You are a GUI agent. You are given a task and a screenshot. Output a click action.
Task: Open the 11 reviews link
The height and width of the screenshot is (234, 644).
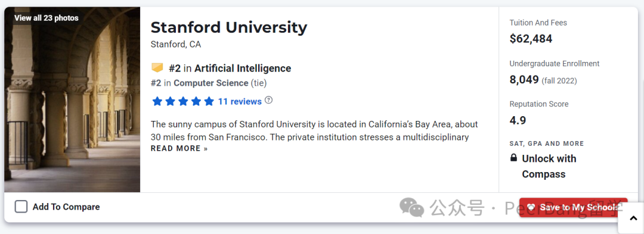240,101
